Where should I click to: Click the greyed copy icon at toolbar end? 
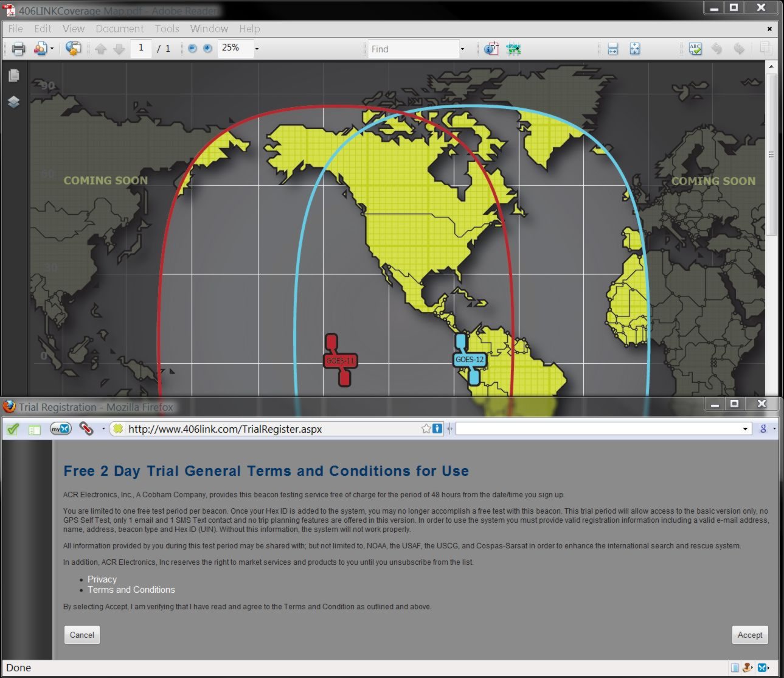pyautogui.click(x=766, y=49)
